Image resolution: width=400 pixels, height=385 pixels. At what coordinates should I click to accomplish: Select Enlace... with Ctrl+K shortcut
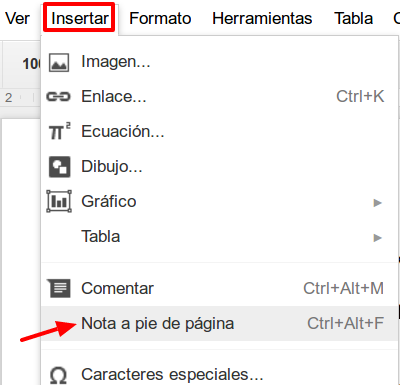point(219,97)
